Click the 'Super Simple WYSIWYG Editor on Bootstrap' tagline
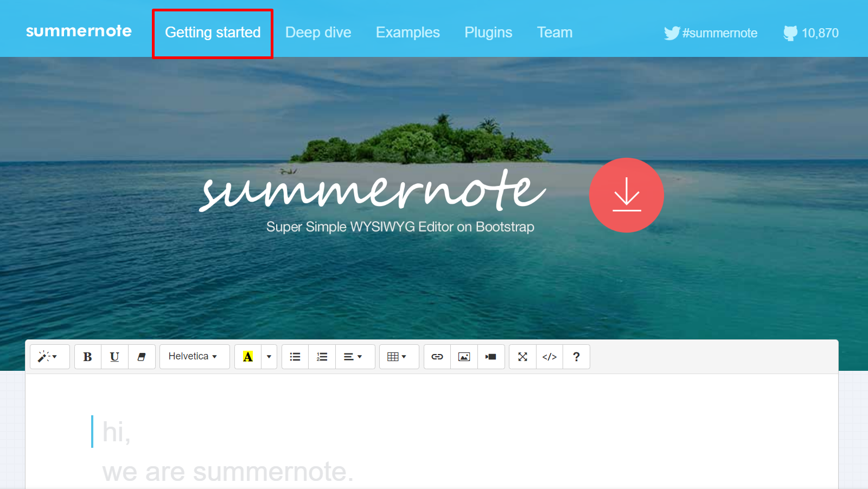The width and height of the screenshot is (868, 489). [400, 227]
